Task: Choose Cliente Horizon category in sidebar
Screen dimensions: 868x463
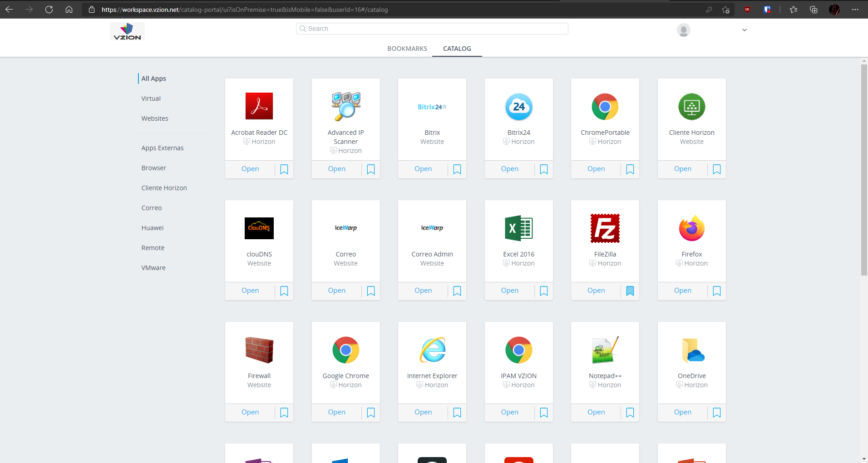Action: coord(164,188)
